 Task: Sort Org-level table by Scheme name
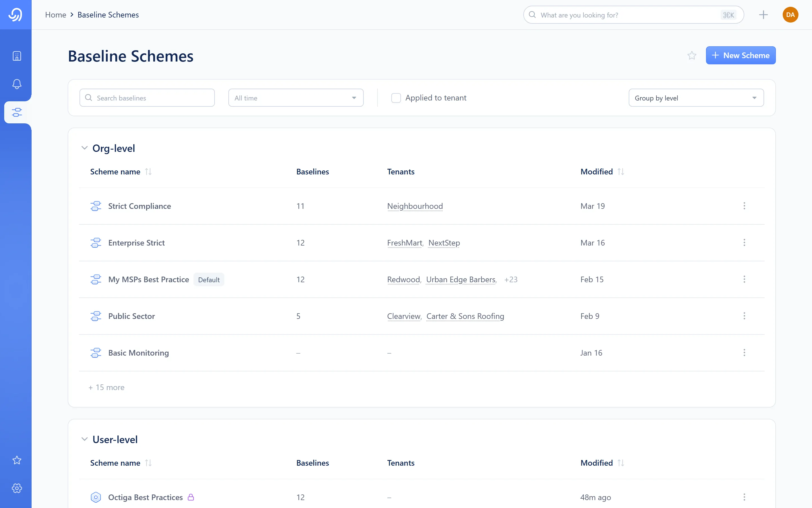pyautogui.click(x=148, y=172)
